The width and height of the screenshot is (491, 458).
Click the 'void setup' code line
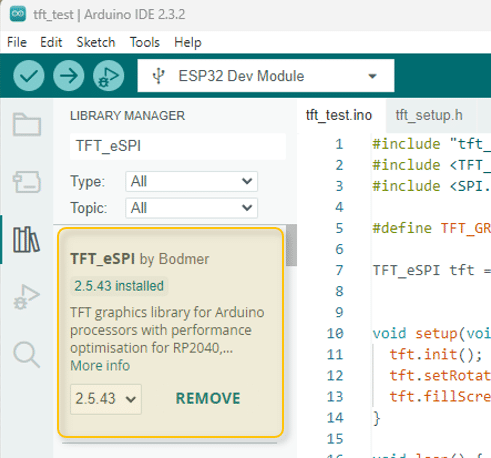[x=431, y=333]
